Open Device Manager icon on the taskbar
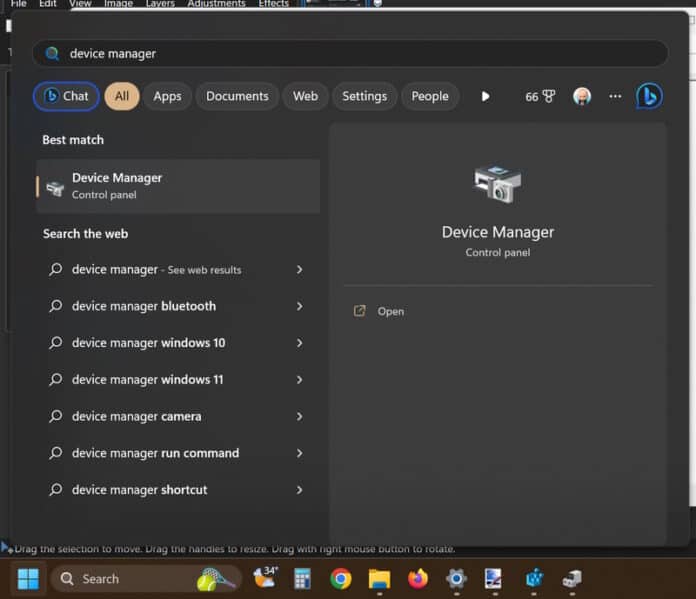The height and width of the screenshot is (599, 696). [572, 579]
